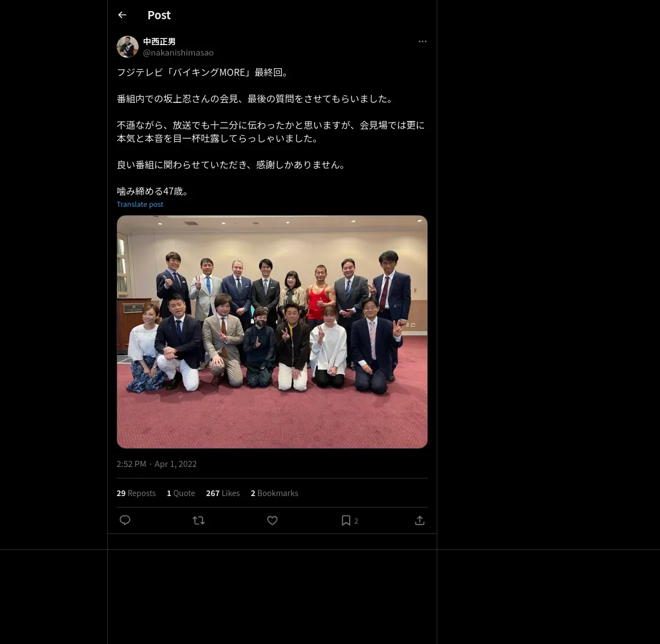Toggle the bookmark icon on the post
Image resolution: width=660 pixels, height=644 pixels.
click(x=346, y=520)
